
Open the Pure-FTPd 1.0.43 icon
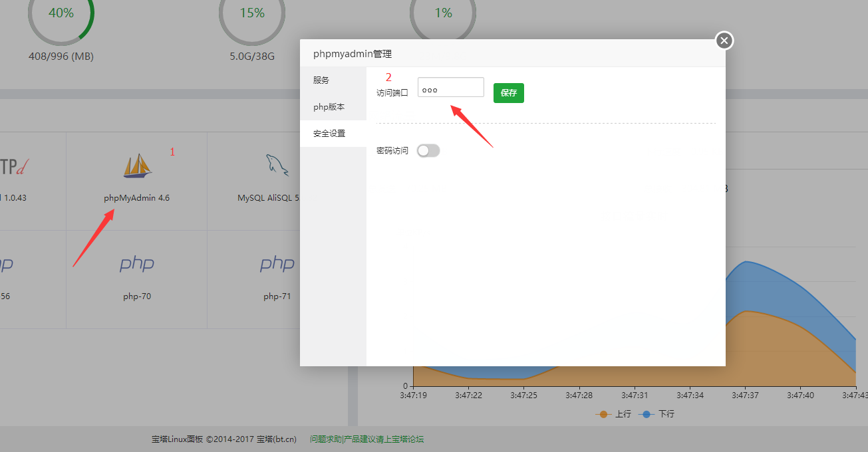(13, 166)
